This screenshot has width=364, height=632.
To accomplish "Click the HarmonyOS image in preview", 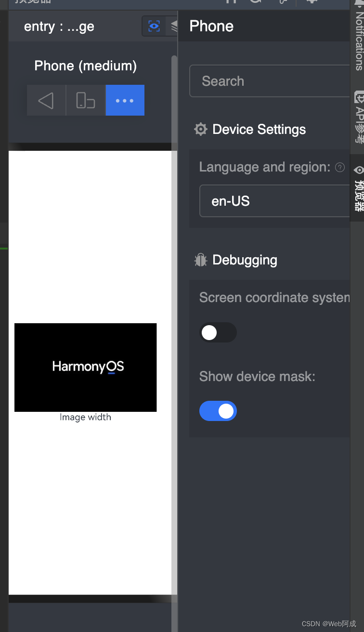I will [x=86, y=367].
